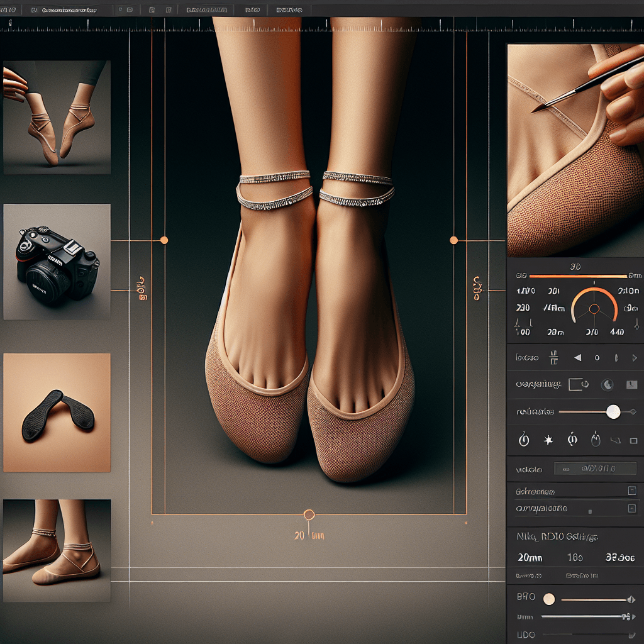Open the leftmost of three top-bar tabs
The height and width of the screenshot is (644, 644).
coord(206,10)
